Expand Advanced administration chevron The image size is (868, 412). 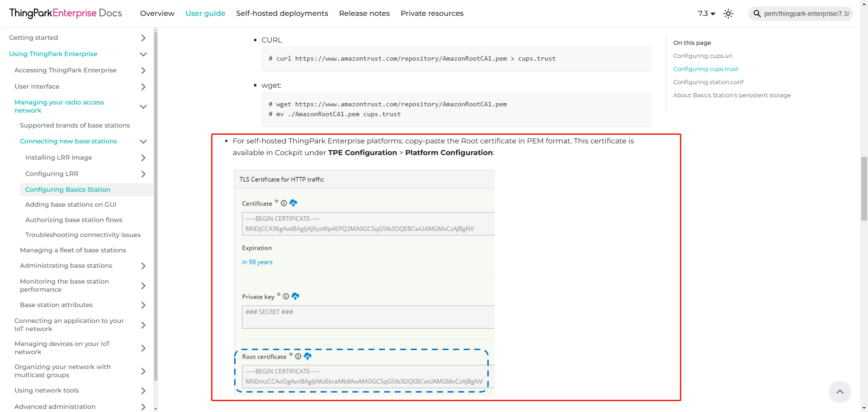point(143,407)
